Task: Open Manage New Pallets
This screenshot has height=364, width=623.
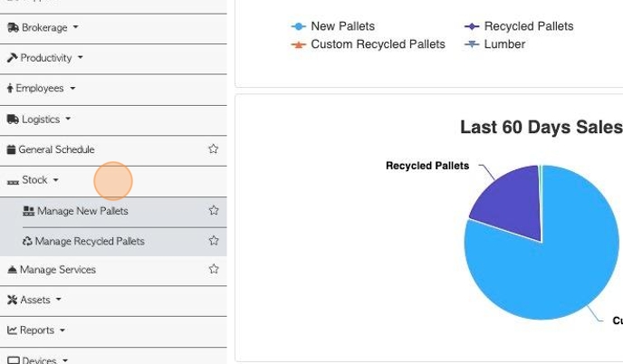Action: [82, 211]
